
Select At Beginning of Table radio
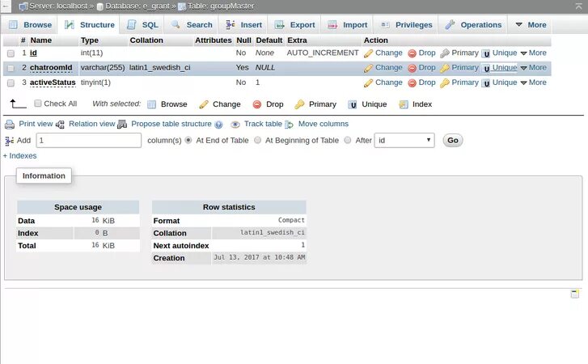point(257,140)
